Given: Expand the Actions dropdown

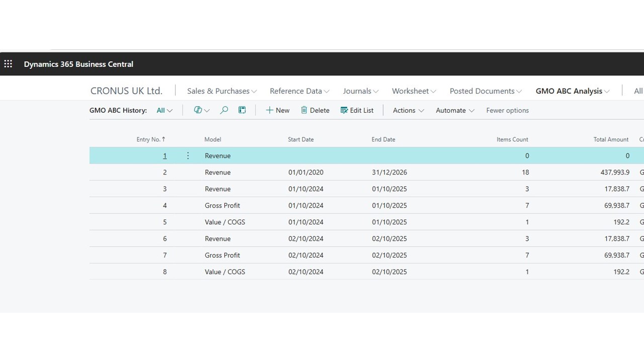Looking at the screenshot, I should pyautogui.click(x=409, y=110).
